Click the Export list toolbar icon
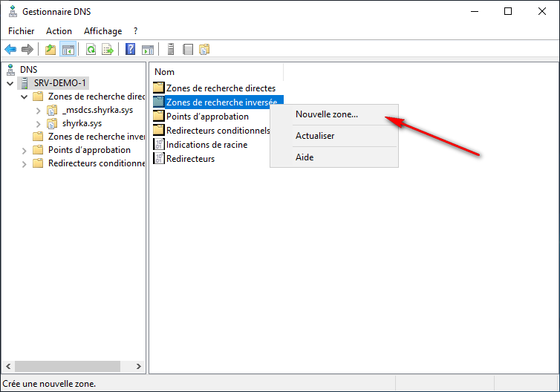Screen dimensions: 560x392 [x=108, y=50]
